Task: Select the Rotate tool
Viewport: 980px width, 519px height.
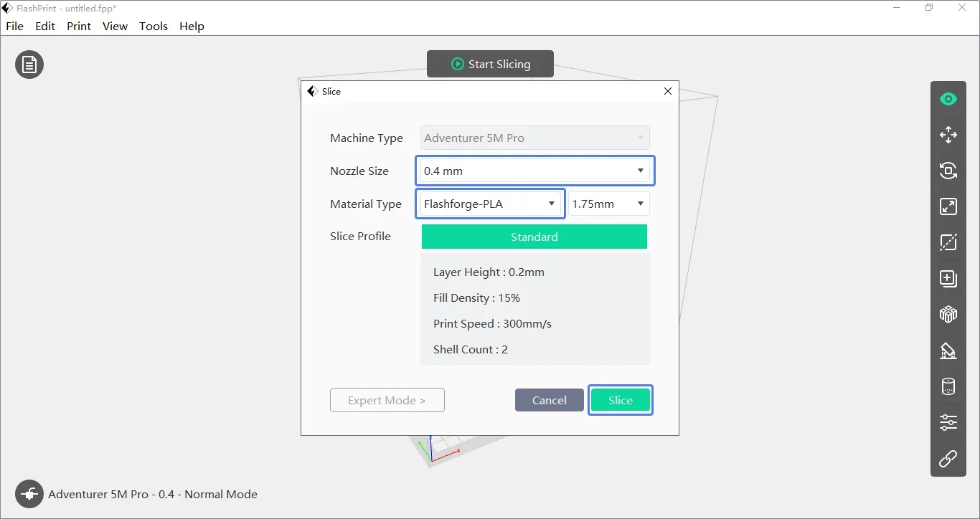Action: 948,171
